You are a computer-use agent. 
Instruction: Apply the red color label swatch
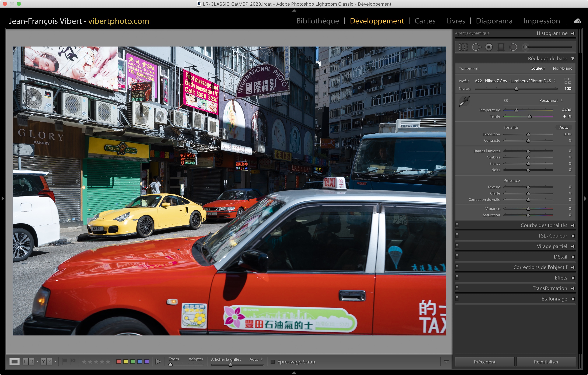coord(119,362)
